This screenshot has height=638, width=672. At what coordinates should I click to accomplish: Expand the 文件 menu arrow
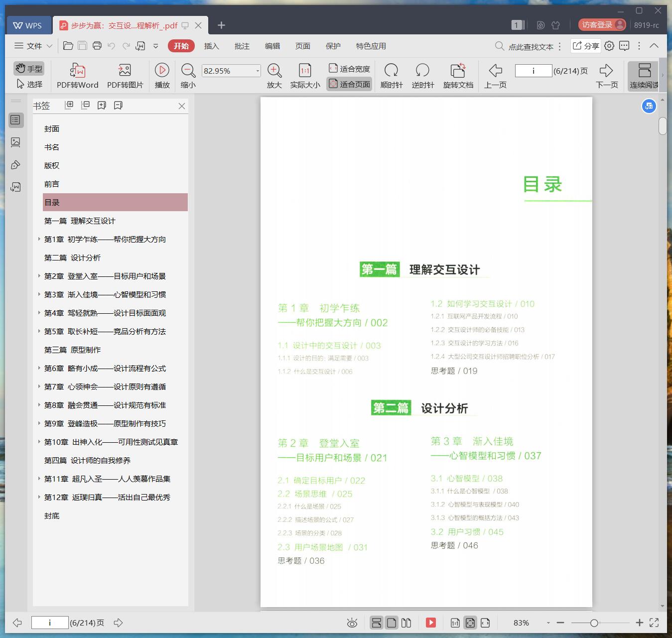tap(49, 46)
